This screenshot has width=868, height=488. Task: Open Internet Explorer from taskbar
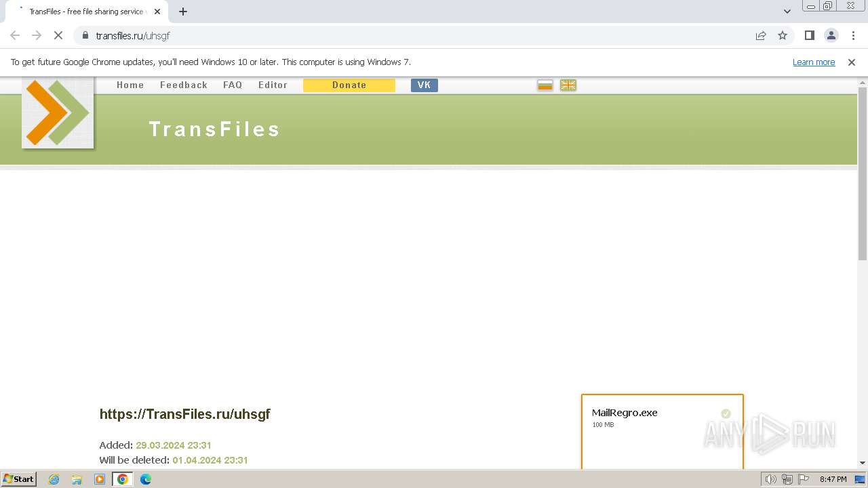(54, 479)
